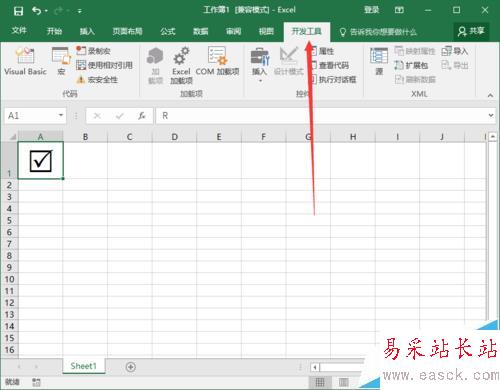
Task: Switch to Page Layout view in status bar
Action: pos(344,382)
